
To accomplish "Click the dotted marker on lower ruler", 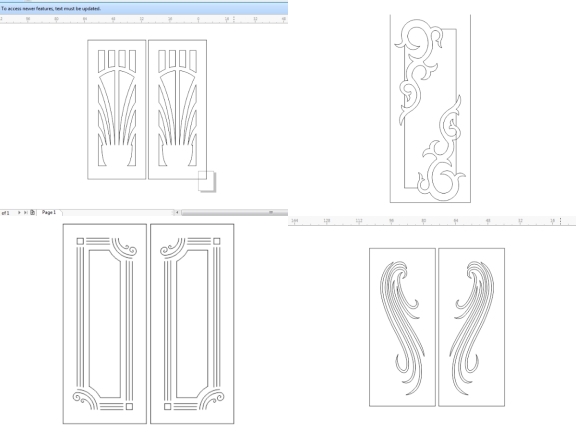I will point(560,221).
